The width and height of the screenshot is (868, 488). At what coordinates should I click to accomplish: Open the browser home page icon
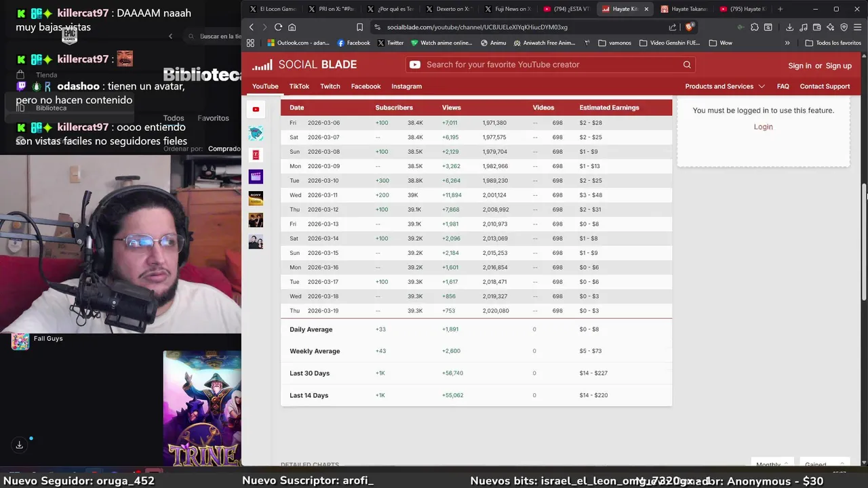[292, 27]
